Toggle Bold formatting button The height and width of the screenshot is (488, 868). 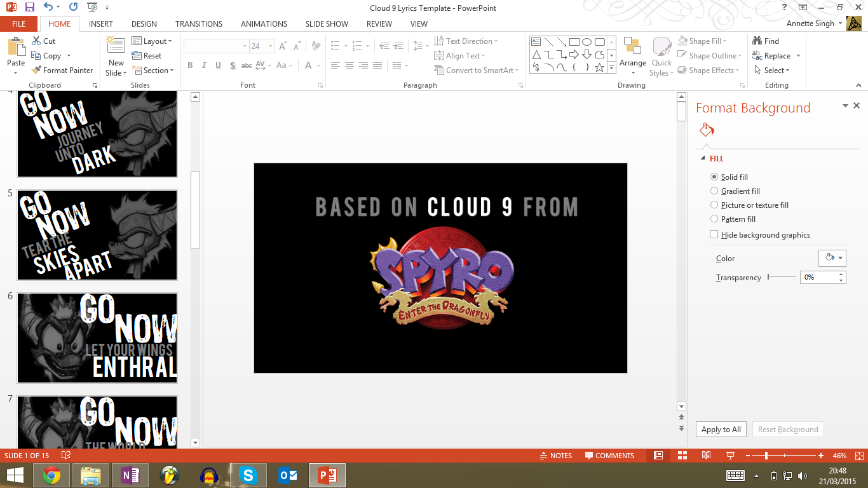pyautogui.click(x=190, y=65)
